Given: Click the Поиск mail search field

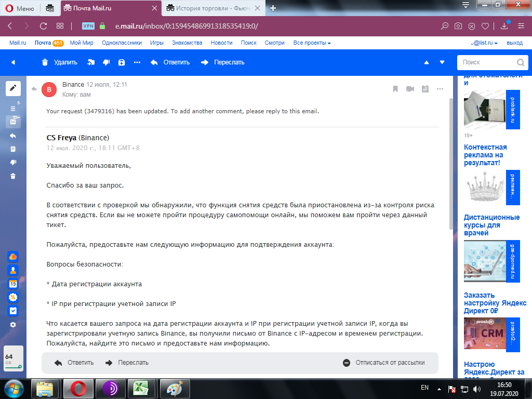Looking at the screenshot, I should [x=493, y=62].
